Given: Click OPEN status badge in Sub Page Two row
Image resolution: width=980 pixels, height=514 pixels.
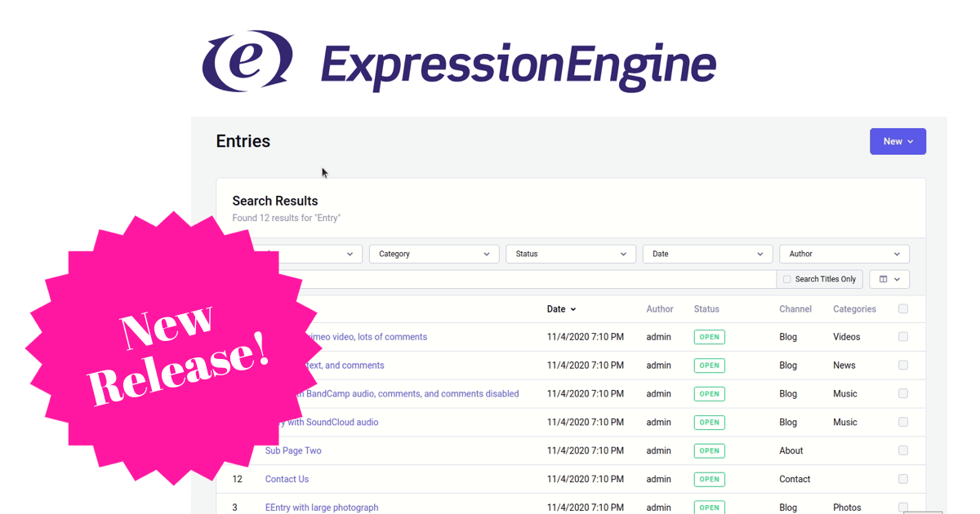Looking at the screenshot, I should (709, 450).
